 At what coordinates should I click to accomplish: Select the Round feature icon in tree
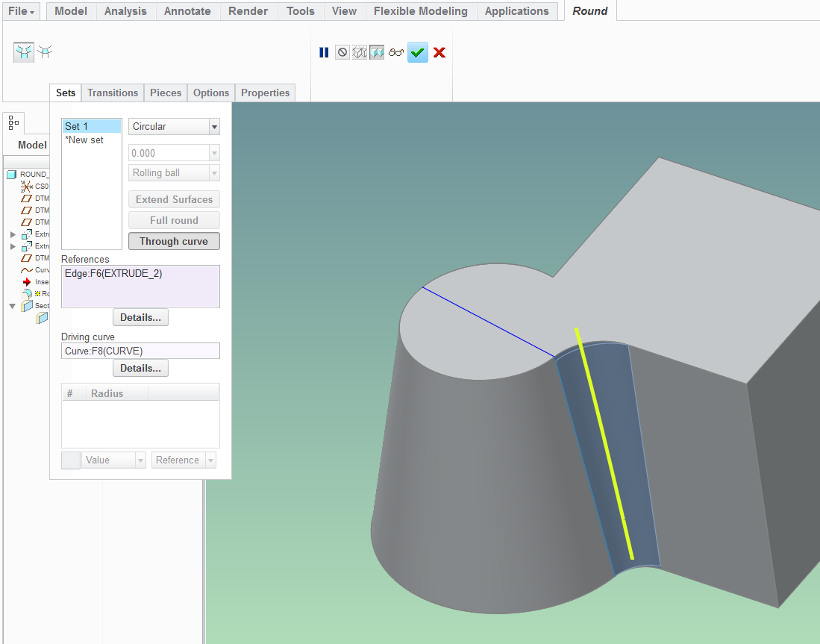(x=27, y=293)
